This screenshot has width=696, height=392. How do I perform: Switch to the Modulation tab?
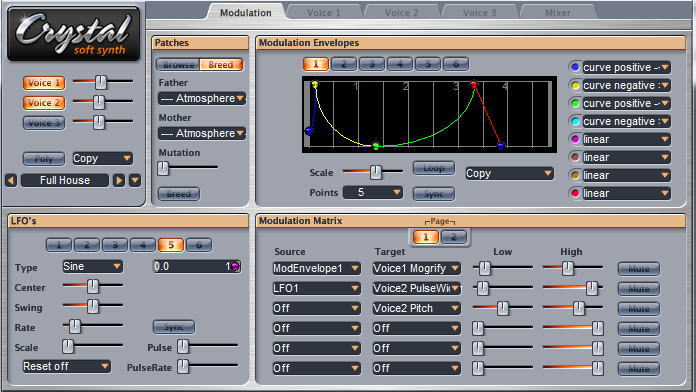pyautogui.click(x=245, y=12)
